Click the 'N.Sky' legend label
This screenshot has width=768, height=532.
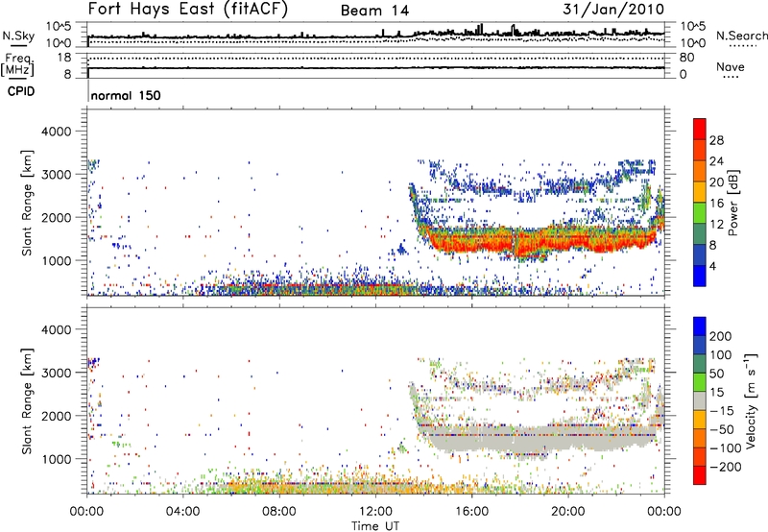(x=18, y=36)
